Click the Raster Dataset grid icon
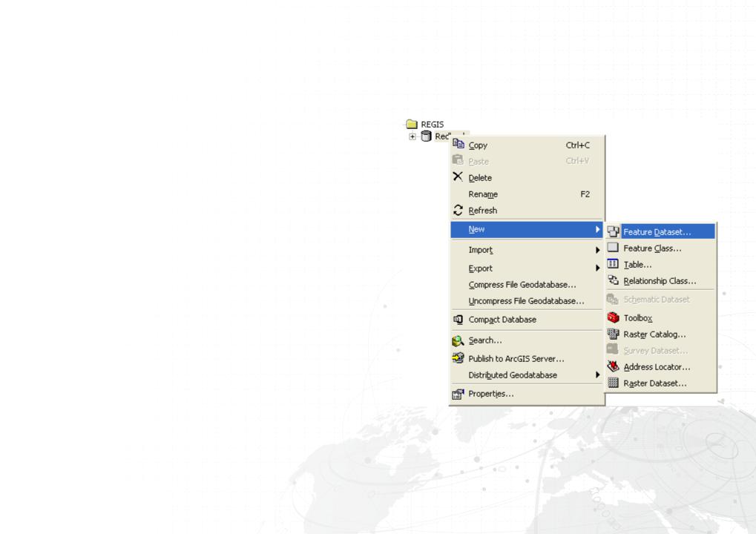This screenshot has height=534, width=756. [x=613, y=383]
